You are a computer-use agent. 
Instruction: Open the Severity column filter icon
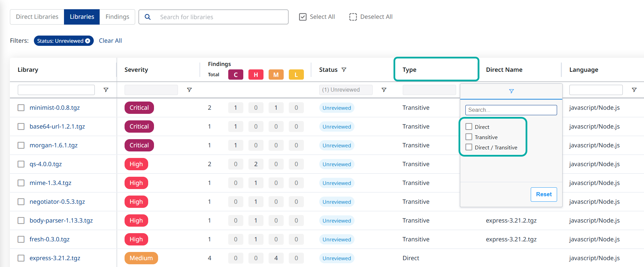[x=189, y=90]
